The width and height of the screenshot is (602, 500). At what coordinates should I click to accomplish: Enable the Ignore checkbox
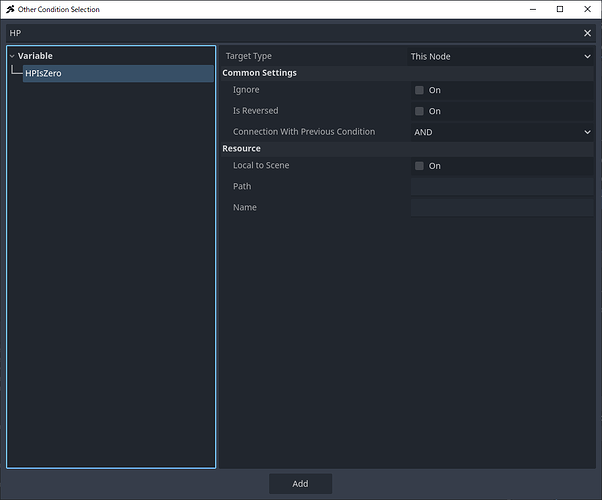click(420, 90)
